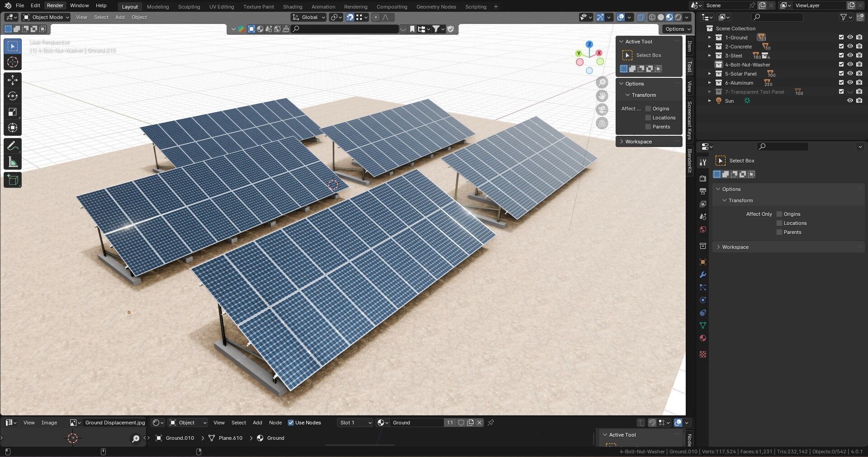Viewport: 868px width, 457px height.
Task: Open node editor Object type dropdown
Action: coord(188,423)
